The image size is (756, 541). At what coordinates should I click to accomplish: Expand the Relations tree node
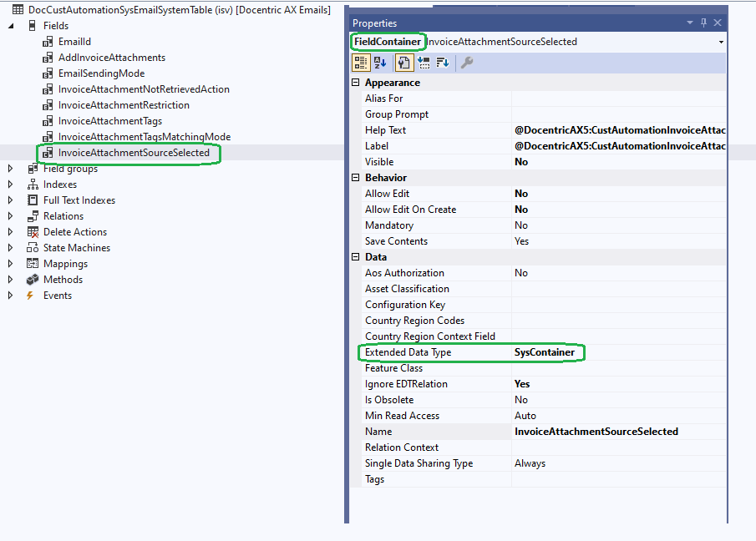coord(11,216)
